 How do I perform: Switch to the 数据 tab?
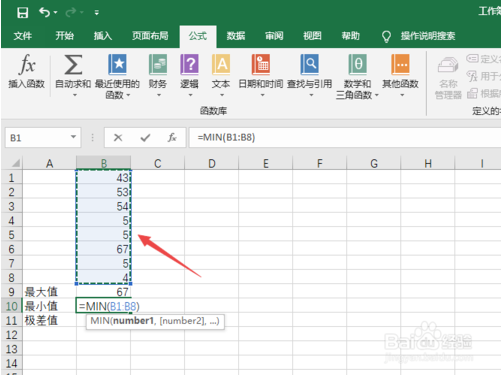236,36
